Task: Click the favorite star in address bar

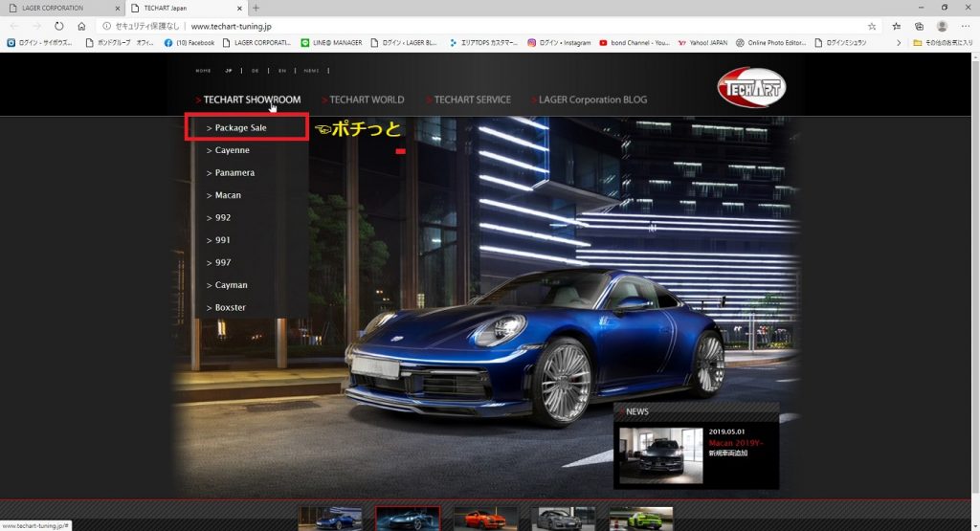Action: (872, 26)
